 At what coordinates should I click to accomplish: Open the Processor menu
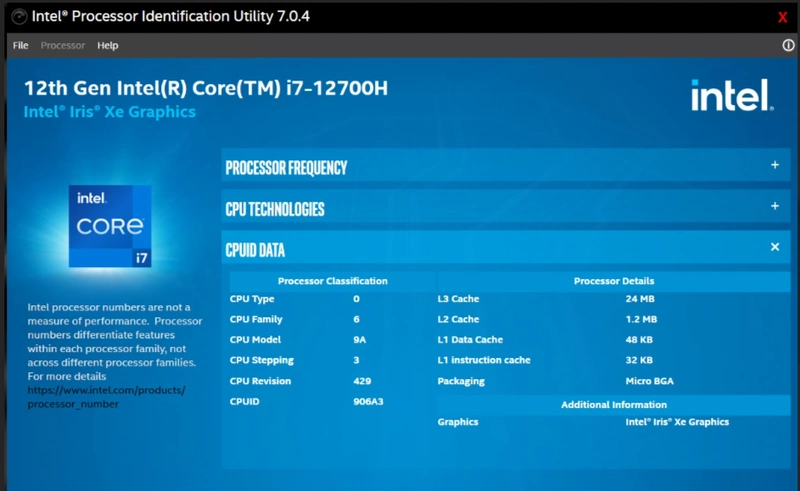coord(63,45)
